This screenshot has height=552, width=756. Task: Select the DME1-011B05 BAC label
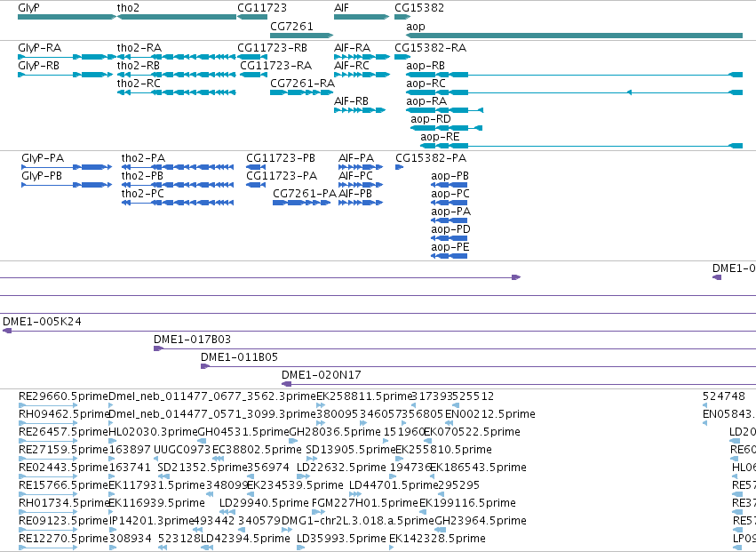(239, 357)
